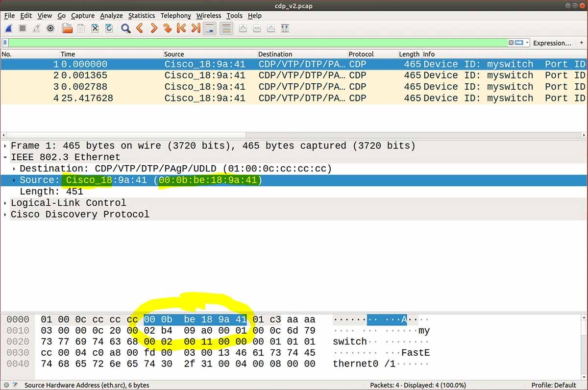
Task: Toggle auto-scroll during live capture
Action: pos(209,28)
